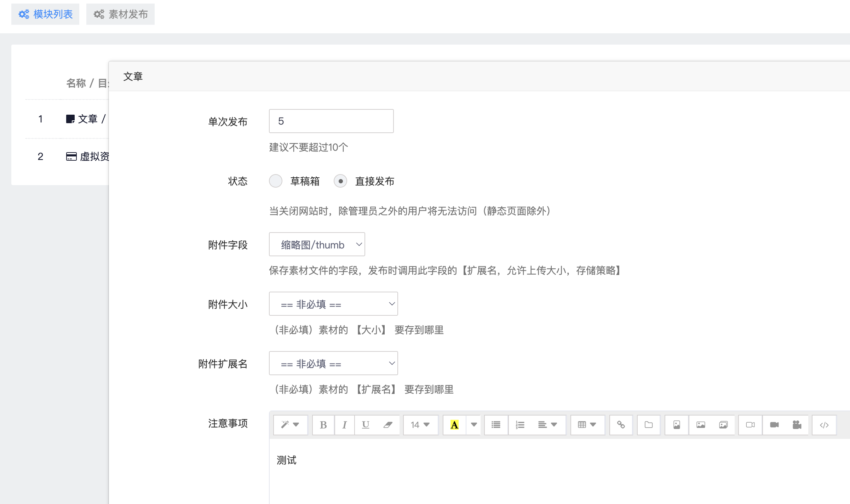Switch to the 模块列表 tab

[45, 14]
